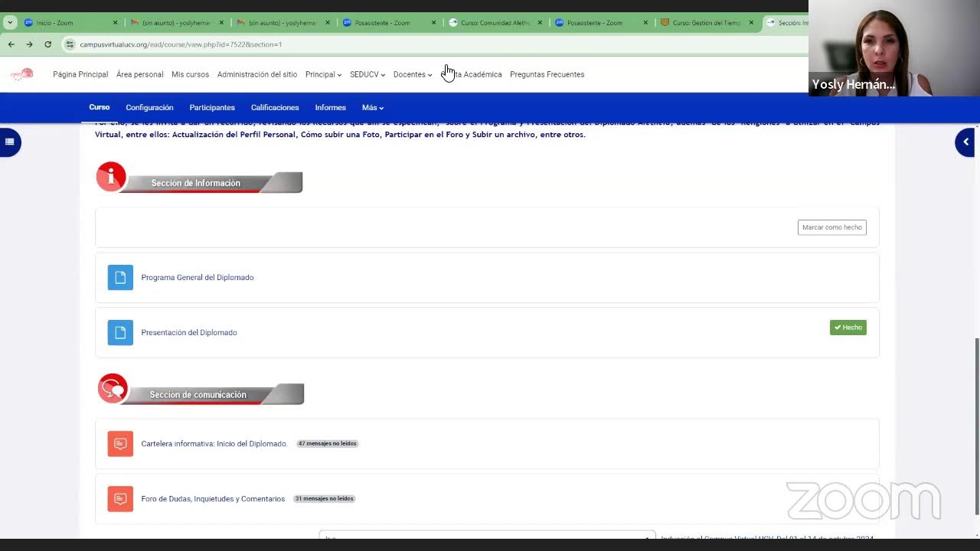Open site information icon in address bar
This screenshot has width=980, height=551.
click(x=70, y=44)
